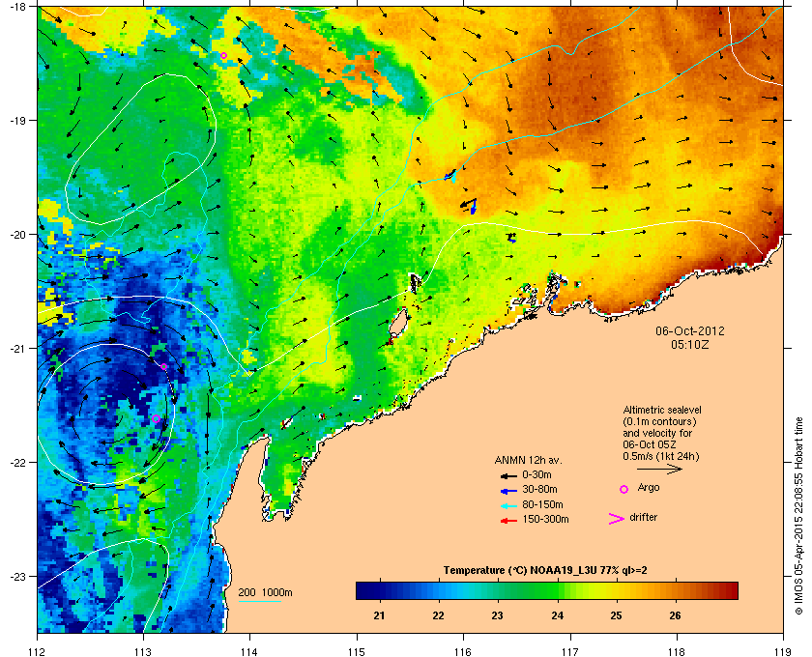This screenshot has width=812, height=657.
Task: Select the Argo float marker near latitude -18.4
Action: click(x=223, y=56)
